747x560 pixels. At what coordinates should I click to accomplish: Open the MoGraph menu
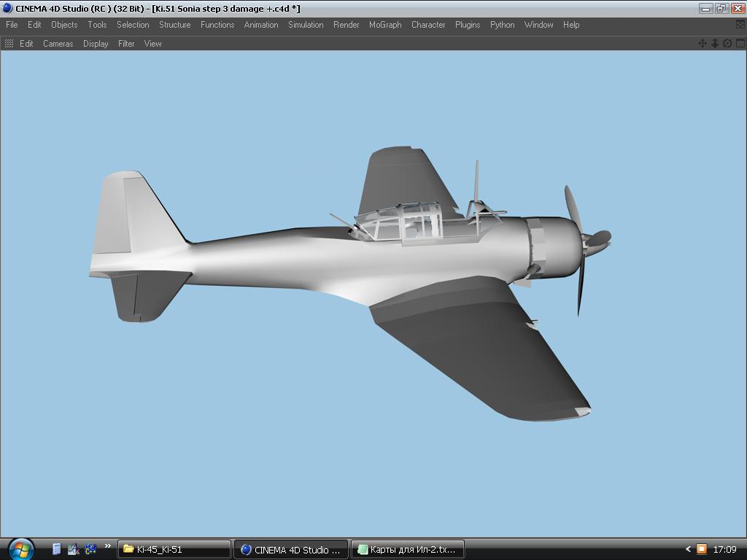click(385, 25)
